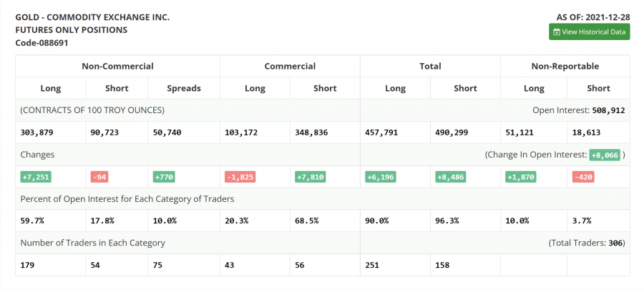
Task: Select the Non-Reportable long value 51,121
Action: 519,132
